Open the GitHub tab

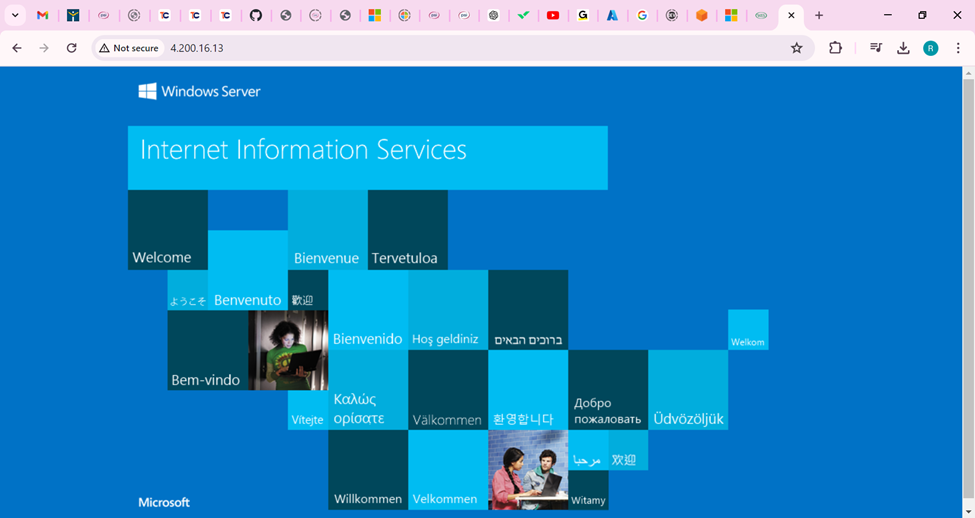(x=256, y=16)
